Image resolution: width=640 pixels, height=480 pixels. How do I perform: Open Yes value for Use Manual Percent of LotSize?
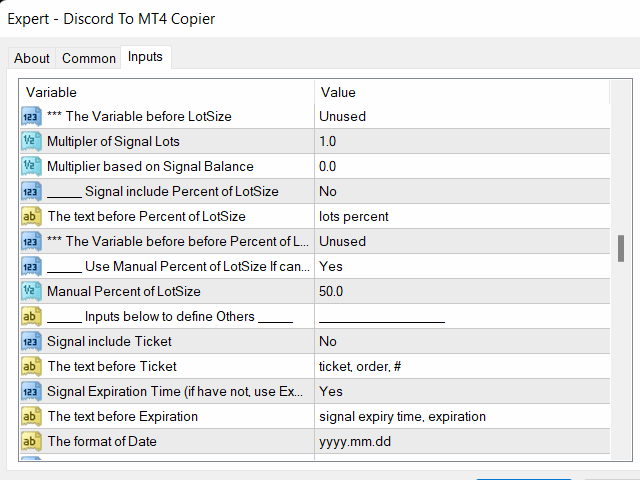[462, 267]
